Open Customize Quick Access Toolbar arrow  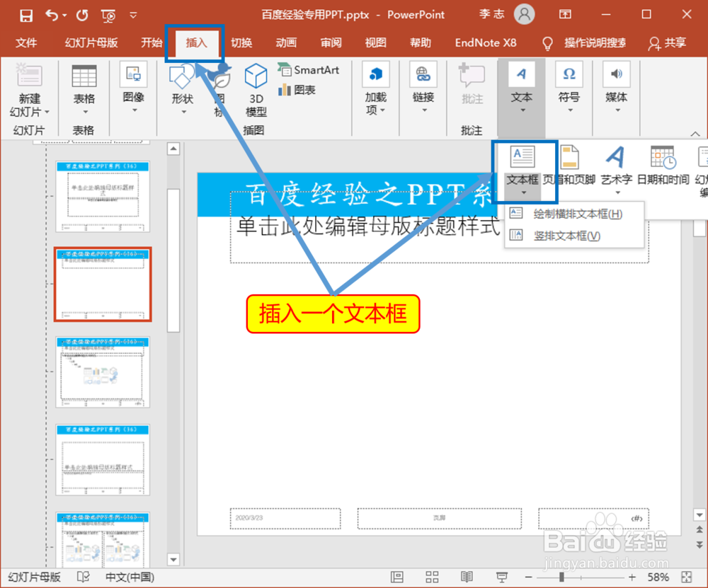coord(133,16)
